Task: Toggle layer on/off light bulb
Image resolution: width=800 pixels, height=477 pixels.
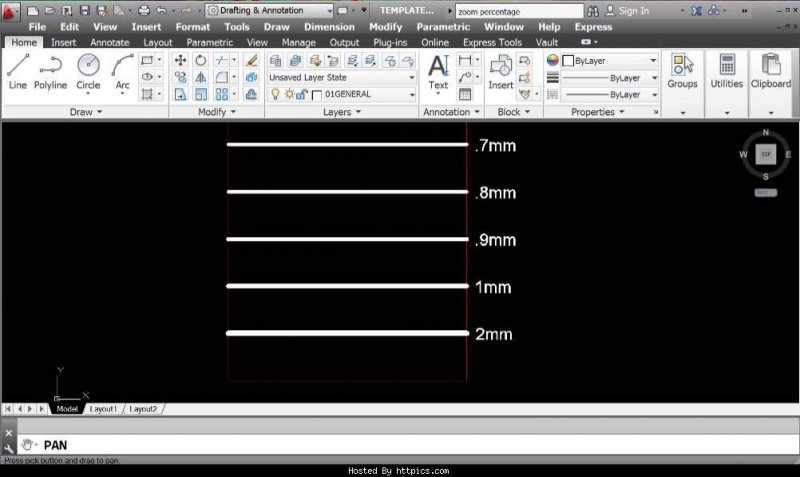Action: (x=276, y=94)
